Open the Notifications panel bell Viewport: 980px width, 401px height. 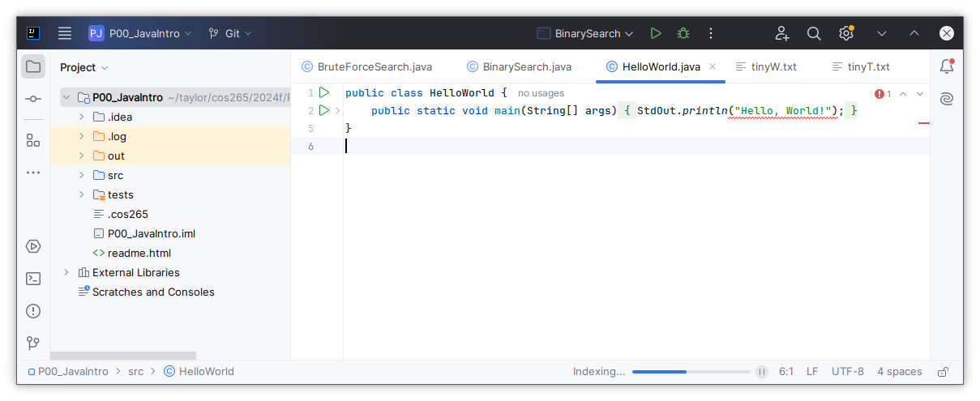click(x=946, y=66)
